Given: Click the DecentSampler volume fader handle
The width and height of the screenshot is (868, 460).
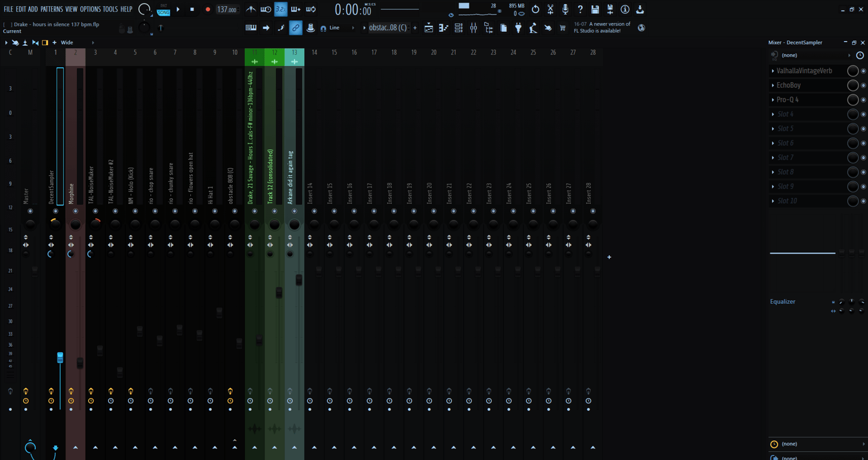Looking at the screenshot, I should [x=60, y=358].
